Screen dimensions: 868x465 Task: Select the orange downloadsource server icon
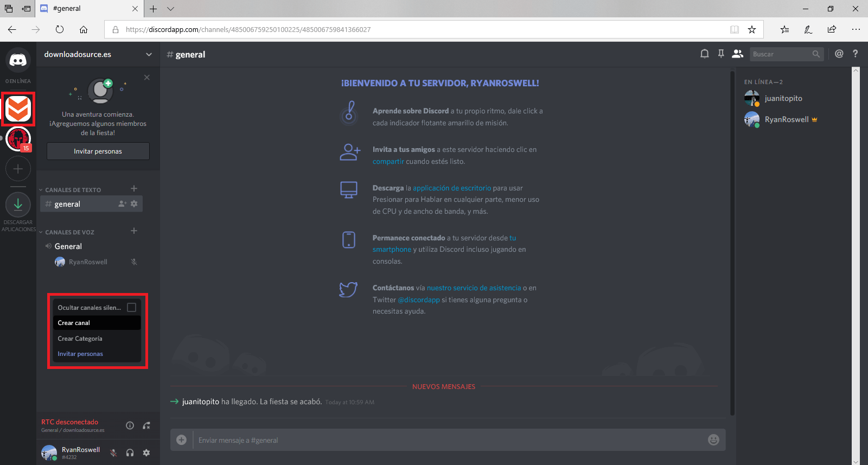click(18, 109)
